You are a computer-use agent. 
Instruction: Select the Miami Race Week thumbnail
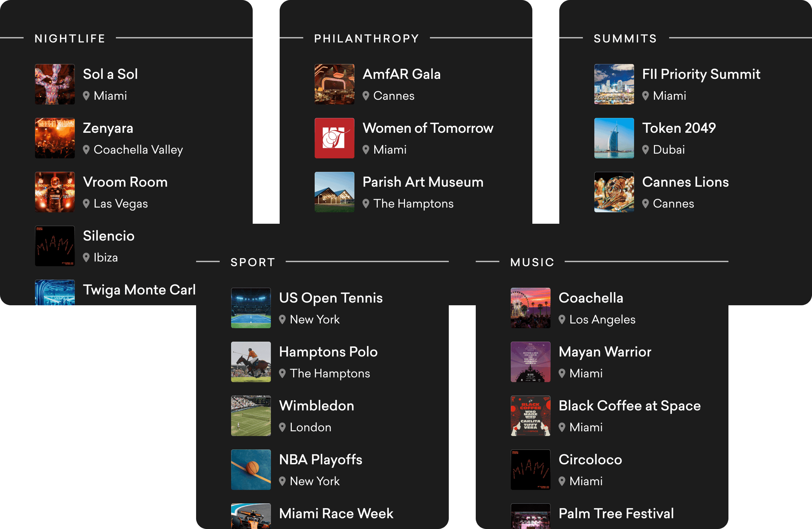point(251,516)
